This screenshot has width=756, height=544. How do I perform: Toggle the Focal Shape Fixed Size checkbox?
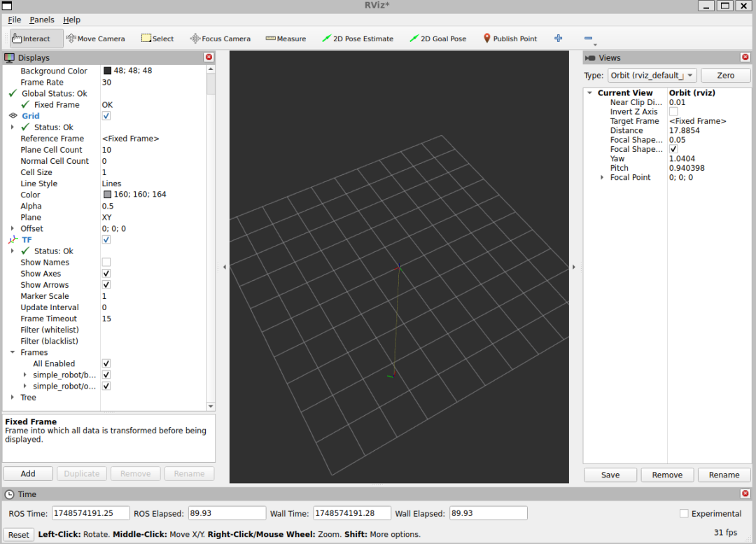coord(673,149)
